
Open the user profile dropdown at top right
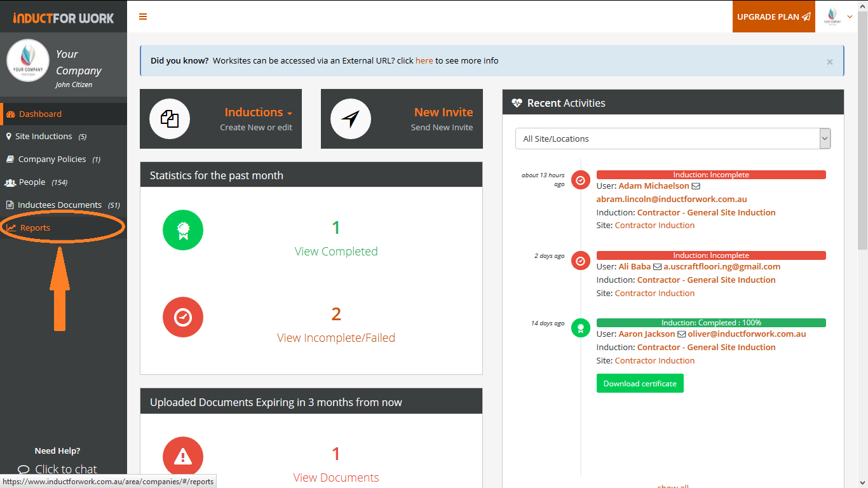(x=839, y=17)
